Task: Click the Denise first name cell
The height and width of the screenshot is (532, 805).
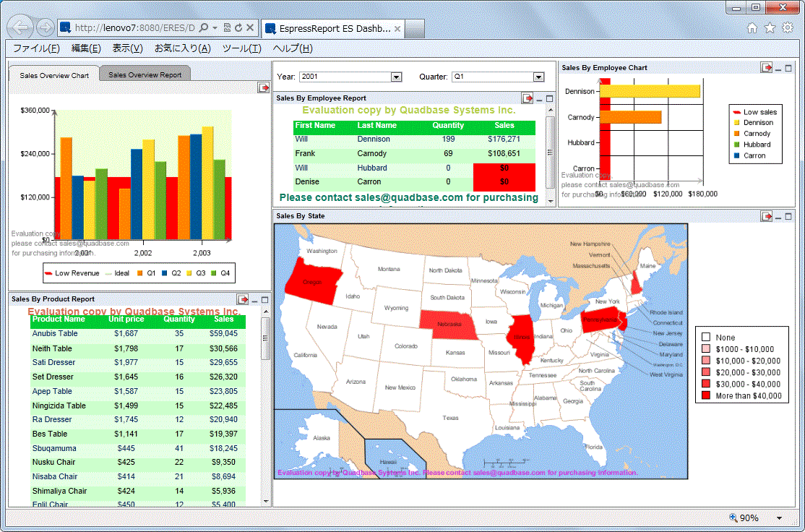Action: (307, 181)
